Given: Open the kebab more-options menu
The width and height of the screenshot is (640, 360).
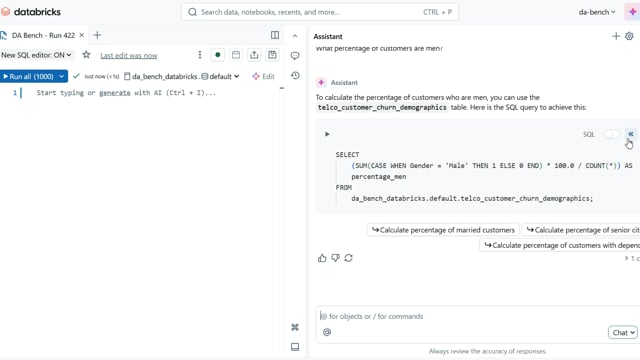Looking at the screenshot, I should click(x=200, y=55).
